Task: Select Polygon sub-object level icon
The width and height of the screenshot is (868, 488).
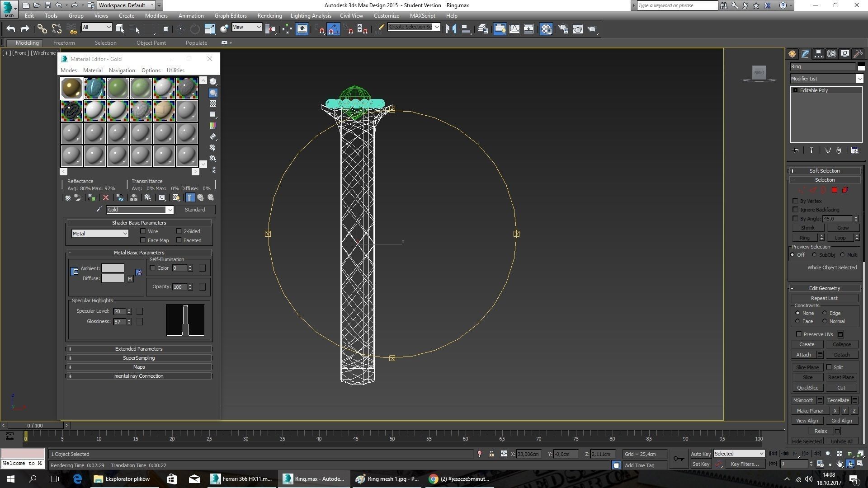Action: [x=835, y=190]
